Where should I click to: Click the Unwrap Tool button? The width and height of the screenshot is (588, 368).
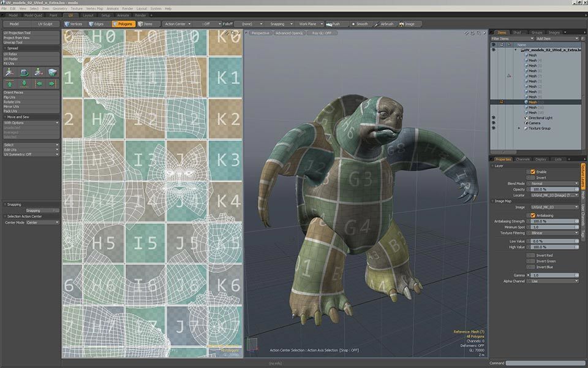coord(31,42)
